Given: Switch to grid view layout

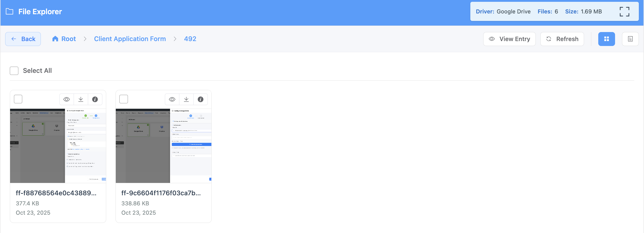Looking at the screenshot, I should click(x=606, y=39).
